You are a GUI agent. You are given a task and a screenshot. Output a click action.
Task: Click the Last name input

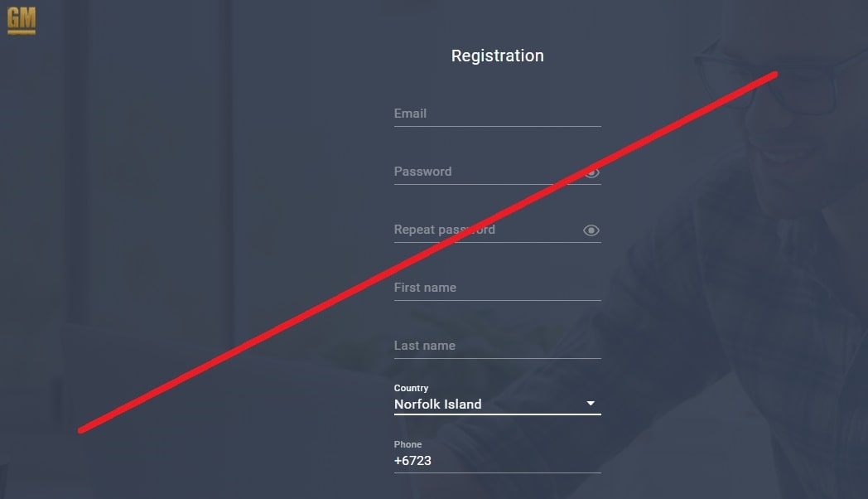point(497,346)
